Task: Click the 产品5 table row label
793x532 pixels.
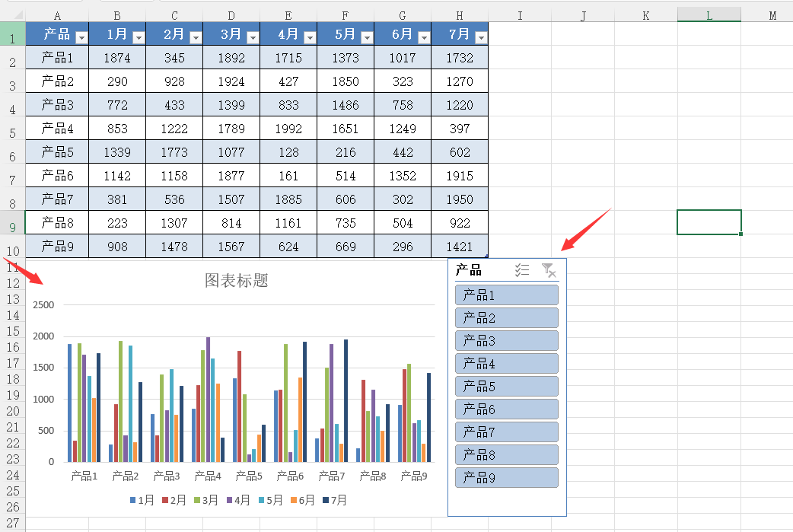Action: 57,151
